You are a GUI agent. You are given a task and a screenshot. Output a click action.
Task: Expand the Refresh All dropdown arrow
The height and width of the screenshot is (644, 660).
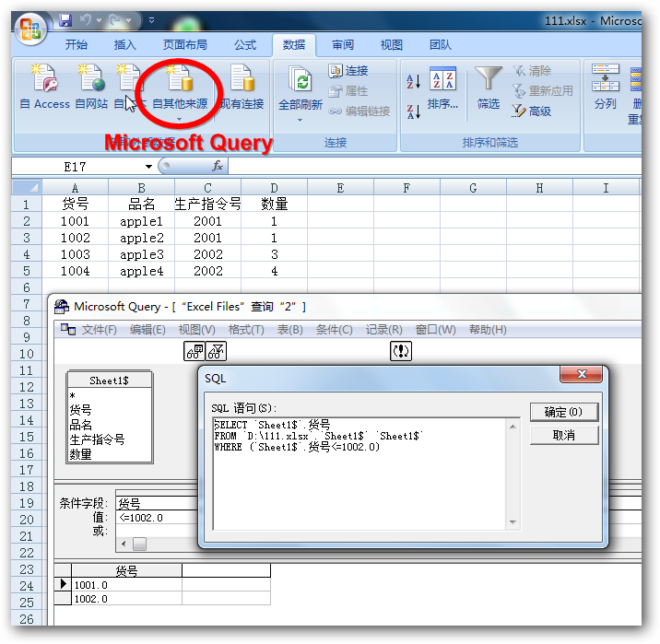tap(301, 121)
